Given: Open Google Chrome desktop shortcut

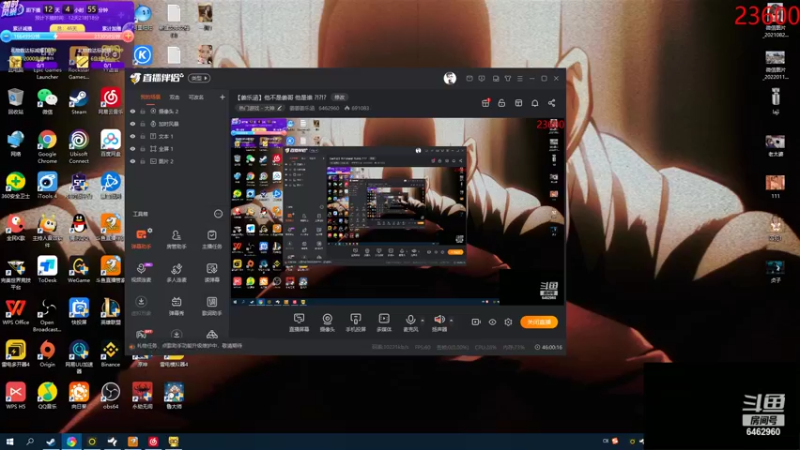Looking at the screenshot, I should pyautogui.click(x=47, y=146).
